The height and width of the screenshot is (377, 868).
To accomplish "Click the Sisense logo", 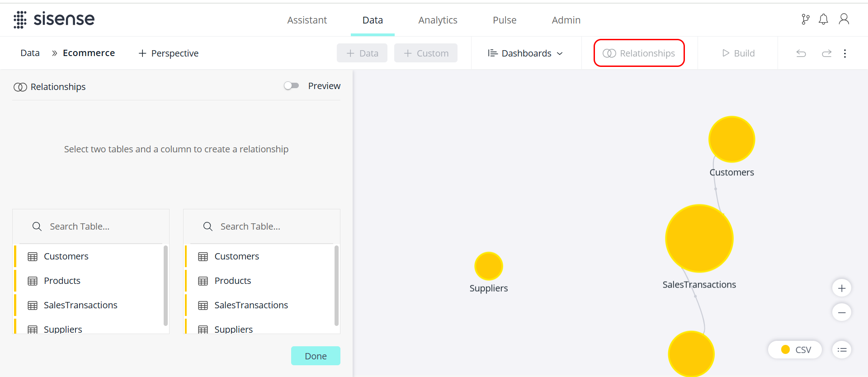I will (x=54, y=19).
